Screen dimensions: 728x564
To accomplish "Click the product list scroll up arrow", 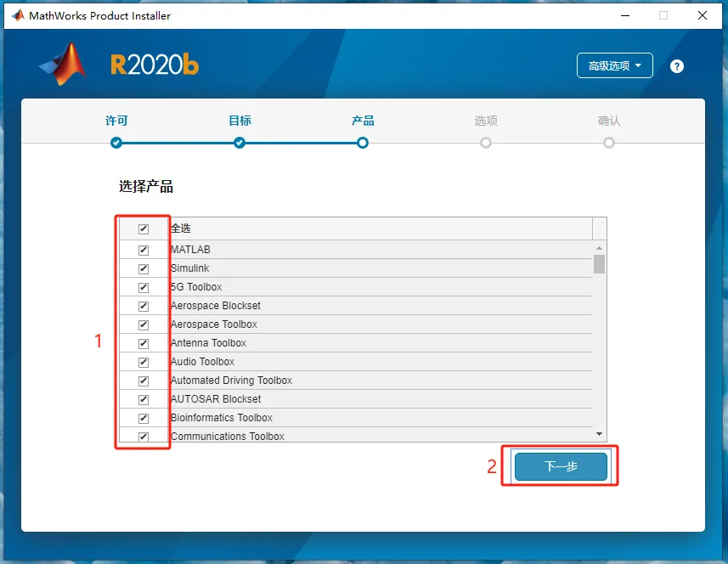I will pos(600,248).
